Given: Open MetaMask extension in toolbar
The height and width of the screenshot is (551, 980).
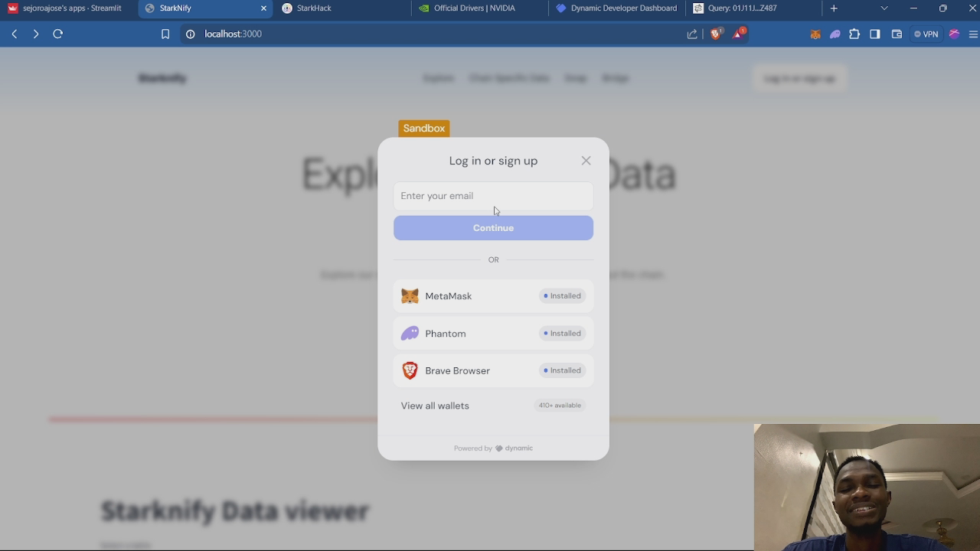Looking at the screenshot, I should tap(815, 34).
